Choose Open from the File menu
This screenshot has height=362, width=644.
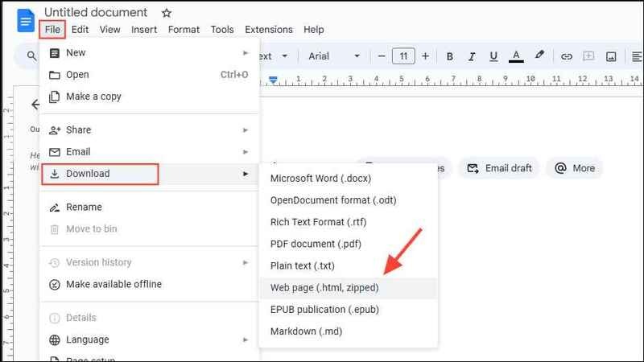(150, 75)
